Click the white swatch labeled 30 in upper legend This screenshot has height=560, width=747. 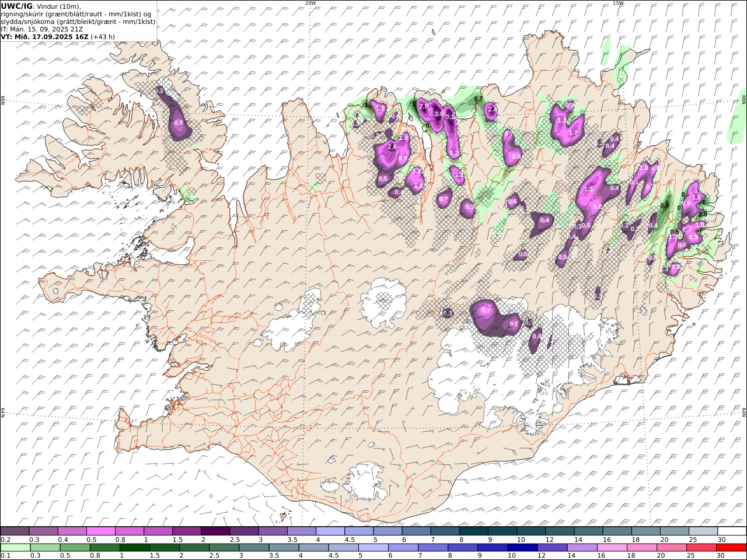point(731,531)
